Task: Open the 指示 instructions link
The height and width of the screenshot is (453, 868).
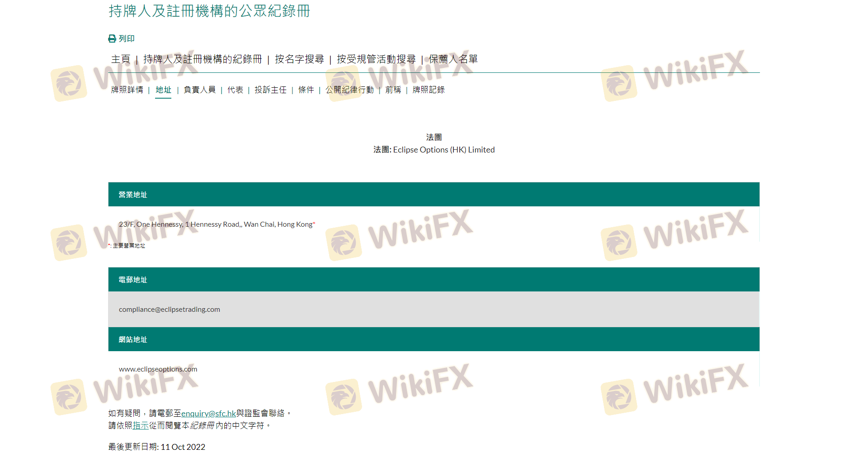Action: pyautogui.click(x=141, y=426)
